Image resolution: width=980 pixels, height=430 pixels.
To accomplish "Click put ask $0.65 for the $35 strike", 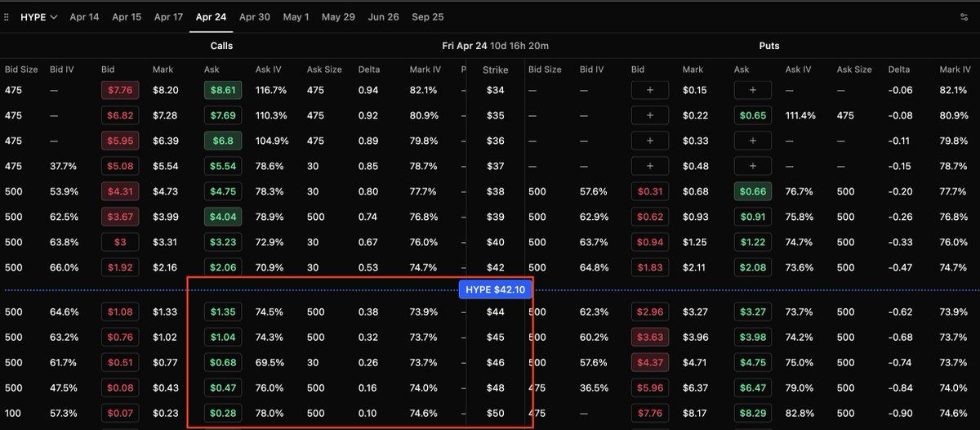I will tap(753, 115).
